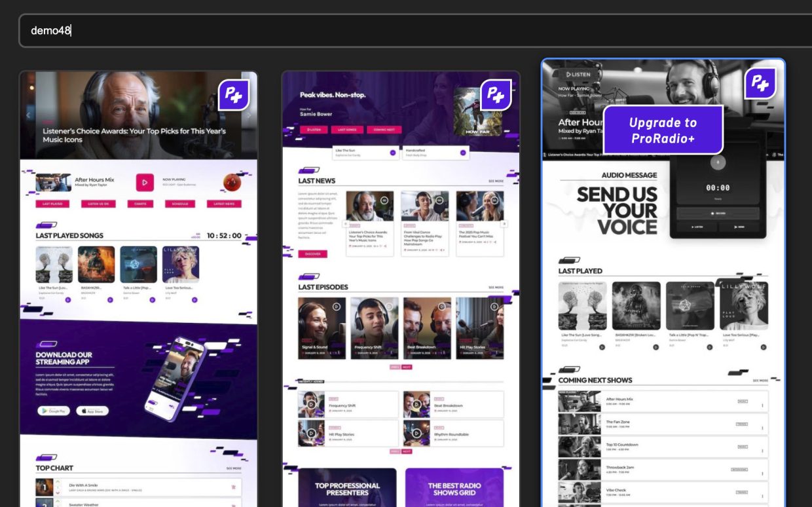Click the ProRadio+ badge on the second demo
This screenshot has height=507, width=812.
(x=496, y=96)
